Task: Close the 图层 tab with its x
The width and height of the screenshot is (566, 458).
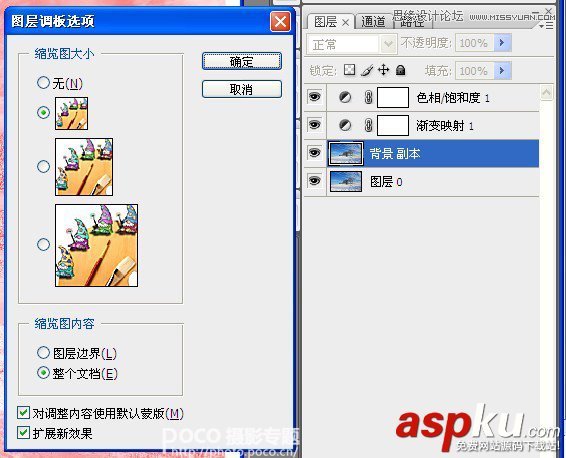Action: [345, 22]
